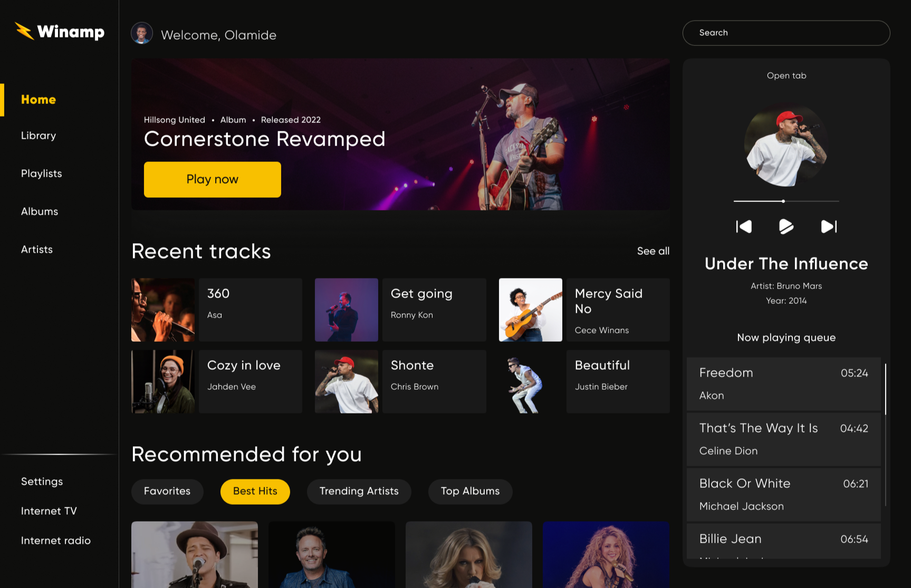Click the Artist: Bruno Mars text
The image size is (911, 588).
[786, 286]
